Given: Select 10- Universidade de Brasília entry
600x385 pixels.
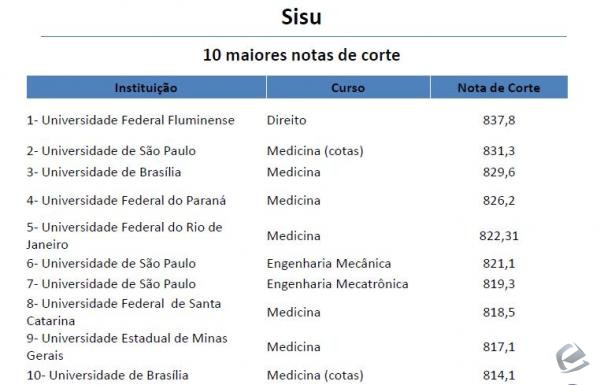Looking at the screenshot, I should click(108, 375).
